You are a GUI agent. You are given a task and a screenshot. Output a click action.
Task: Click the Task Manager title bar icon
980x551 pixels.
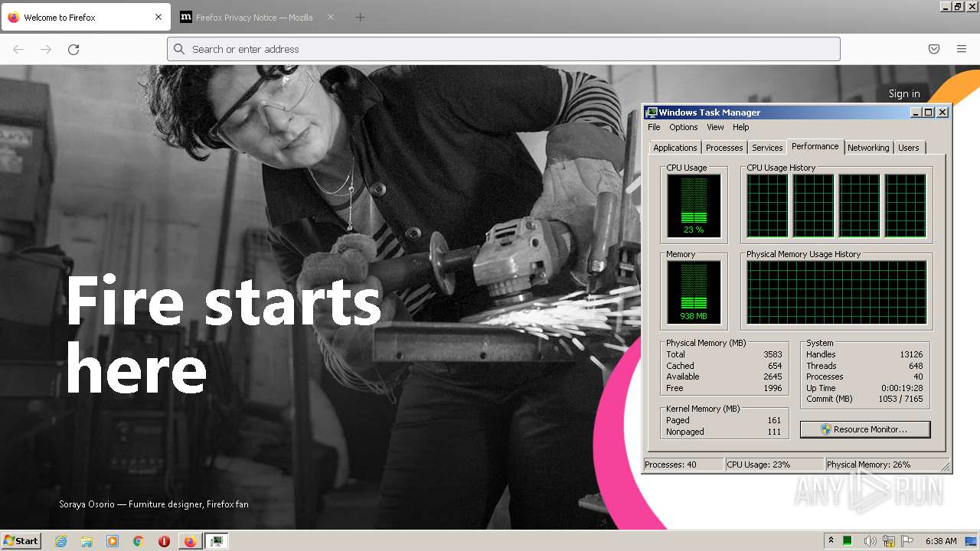[651, 112]
